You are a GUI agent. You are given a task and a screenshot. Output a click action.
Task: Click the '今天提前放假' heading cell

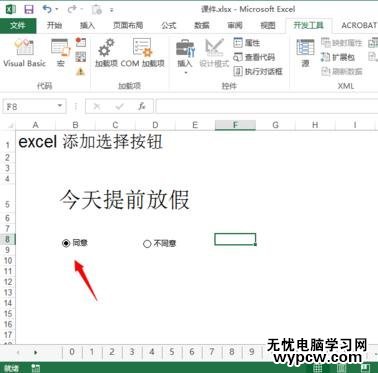click(x=125, y=199)
